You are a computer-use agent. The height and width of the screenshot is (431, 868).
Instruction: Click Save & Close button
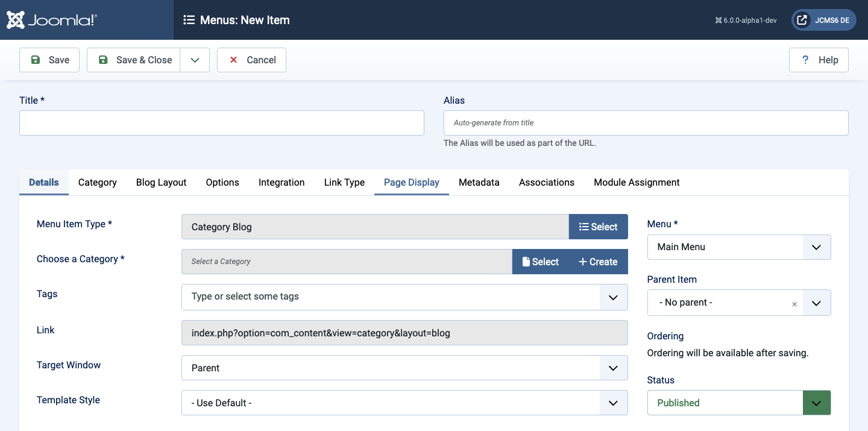tap(134, 60)
